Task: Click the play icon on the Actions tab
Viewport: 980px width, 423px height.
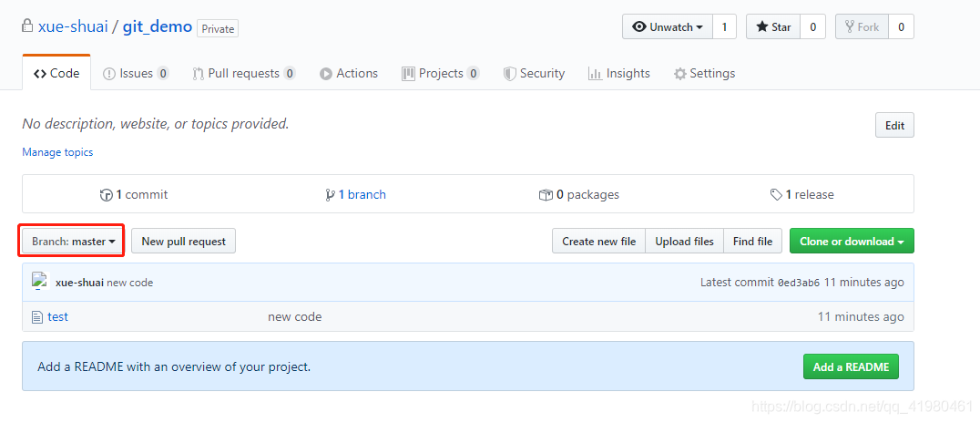Action: coord(326,74)
